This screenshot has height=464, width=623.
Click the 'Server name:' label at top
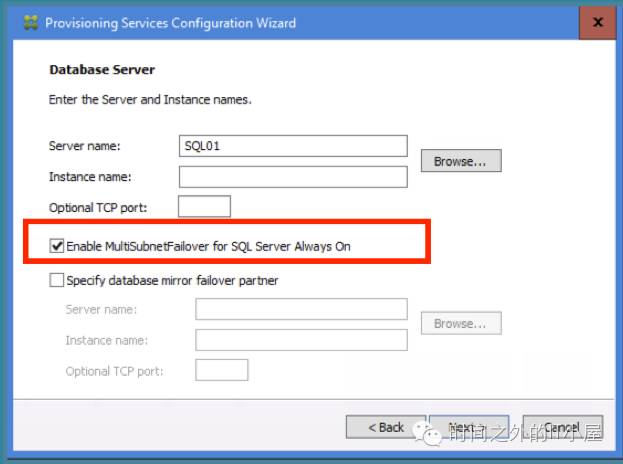point(84,146)
